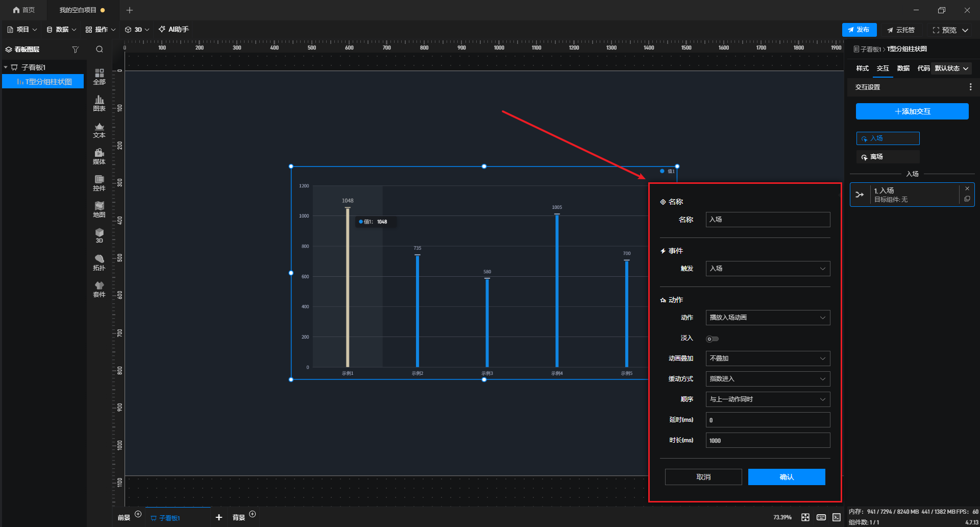The image size is (980, 527).
Task: Open the 拓扑 topology components
Action: tap(99, 262)
